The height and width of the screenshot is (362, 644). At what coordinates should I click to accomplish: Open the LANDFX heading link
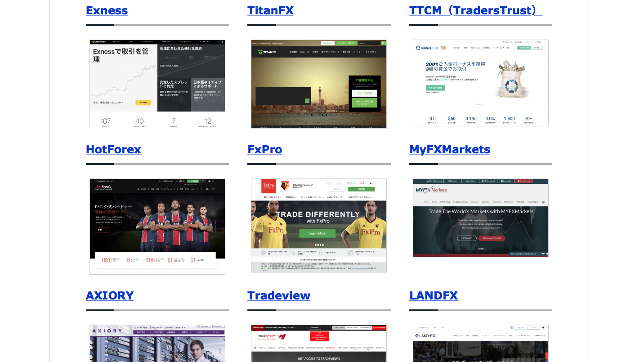point(433,295)
